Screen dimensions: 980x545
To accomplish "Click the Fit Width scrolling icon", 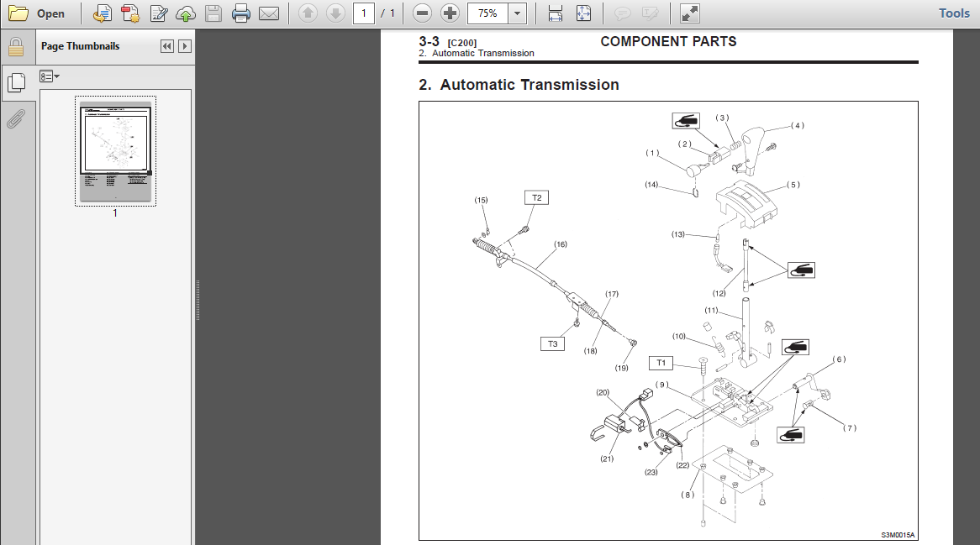I will (x=555, y=13).
